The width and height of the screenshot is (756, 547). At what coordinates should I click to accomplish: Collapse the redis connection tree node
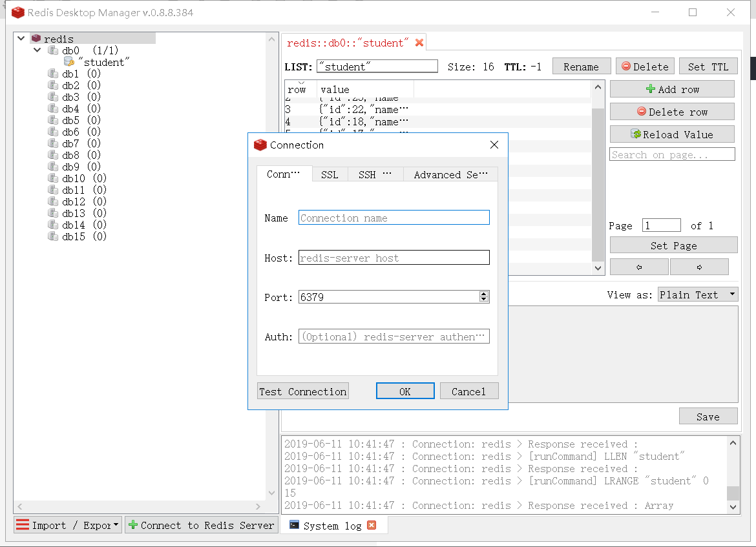click(x=21, y=38)
